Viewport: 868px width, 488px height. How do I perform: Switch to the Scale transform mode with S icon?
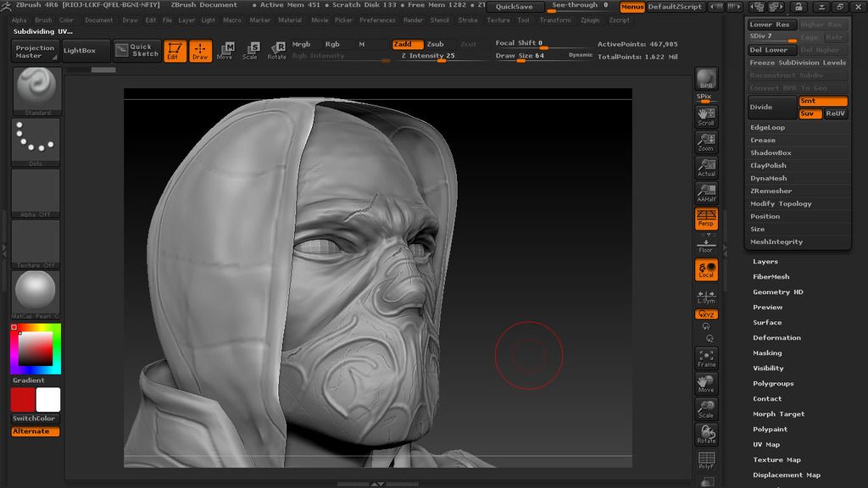pos(250,51)
